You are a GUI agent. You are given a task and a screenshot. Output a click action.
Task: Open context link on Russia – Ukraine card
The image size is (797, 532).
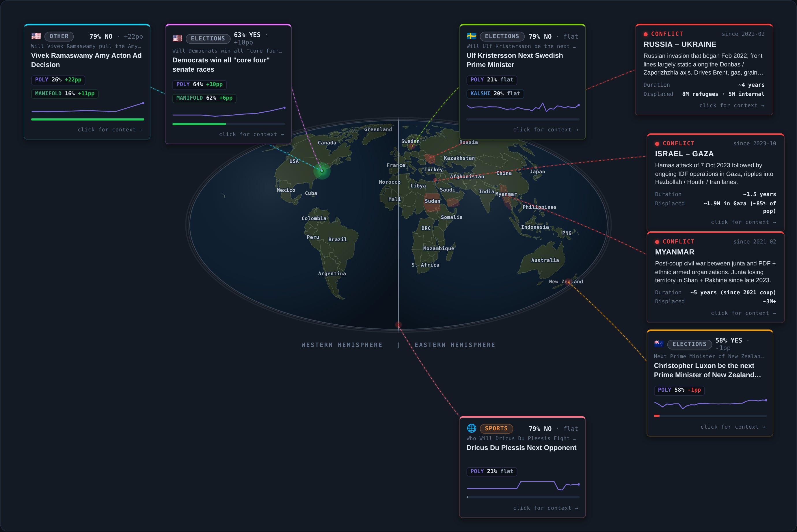(x=732, y=105)
